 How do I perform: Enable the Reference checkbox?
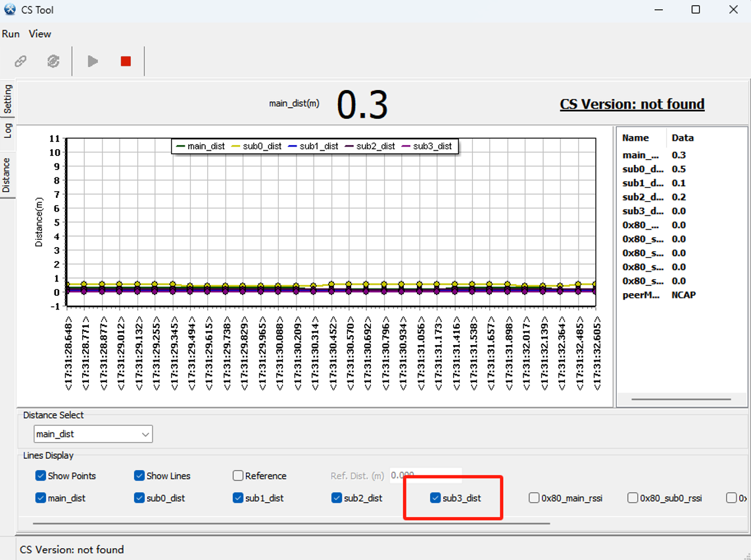238,476
